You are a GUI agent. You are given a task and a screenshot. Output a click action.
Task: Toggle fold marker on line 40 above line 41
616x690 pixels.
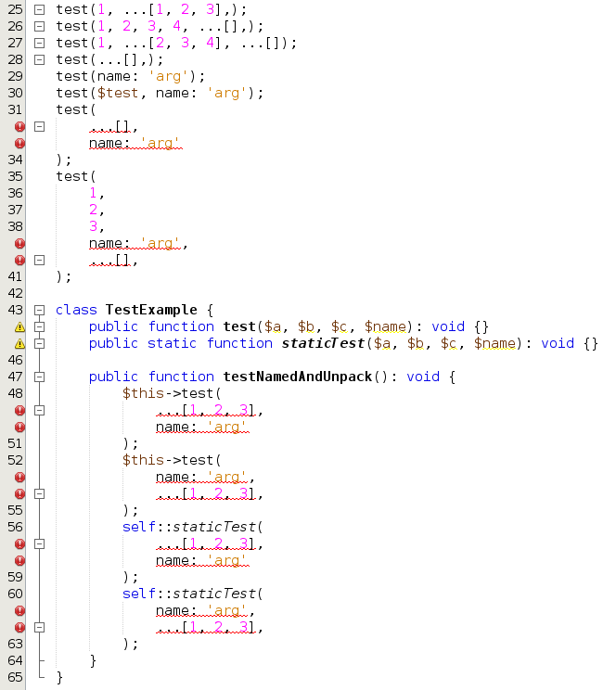pyautogui.click(x=40, y=261)
